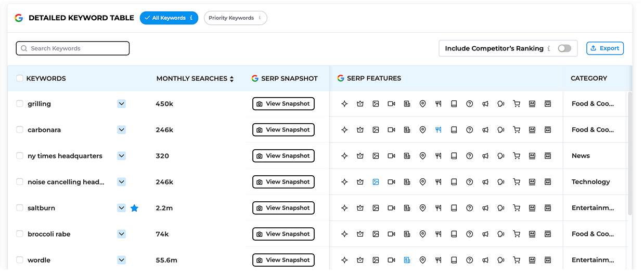
Task: Click the crown icon in grilling row
Action: pos(360,104)
